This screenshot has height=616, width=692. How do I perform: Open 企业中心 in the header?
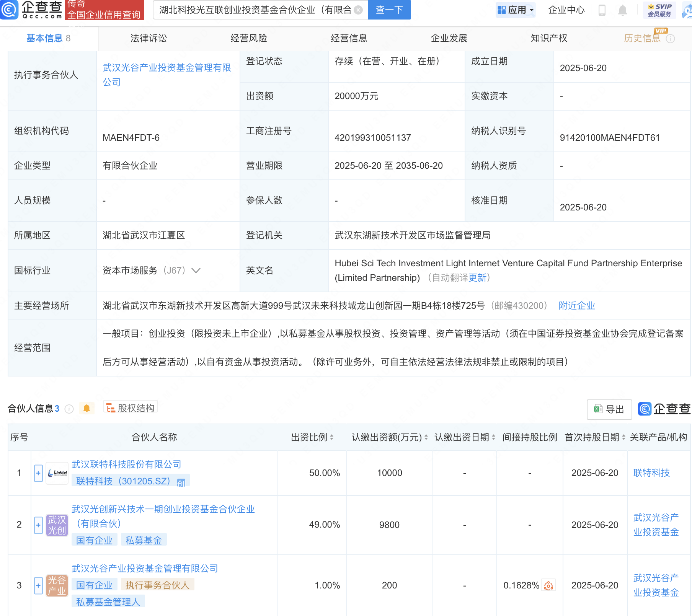pyautogui.click(x=566, y=10)
